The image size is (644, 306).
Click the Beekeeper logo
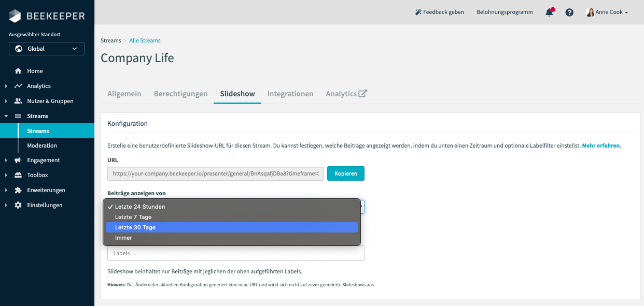click(x=47, y=16)
